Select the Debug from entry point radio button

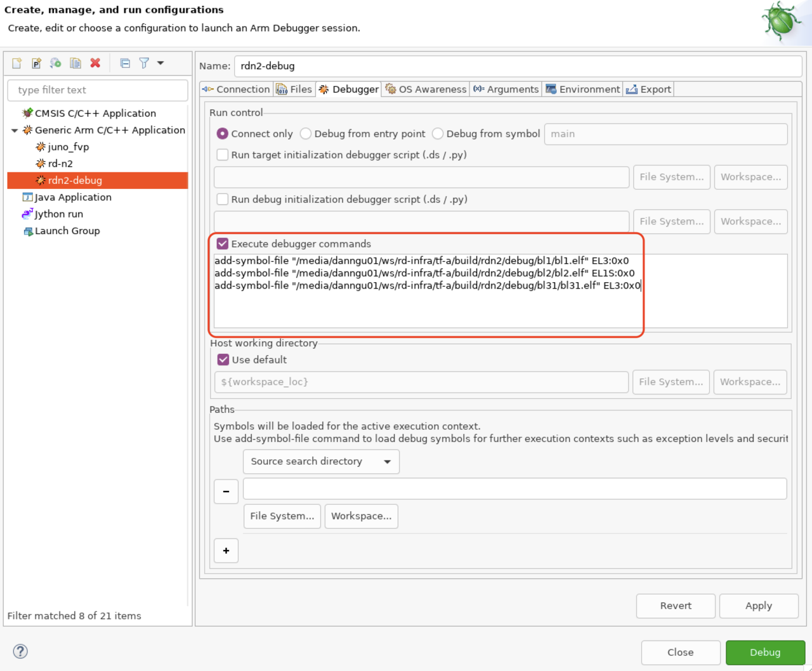pos(306,134)
